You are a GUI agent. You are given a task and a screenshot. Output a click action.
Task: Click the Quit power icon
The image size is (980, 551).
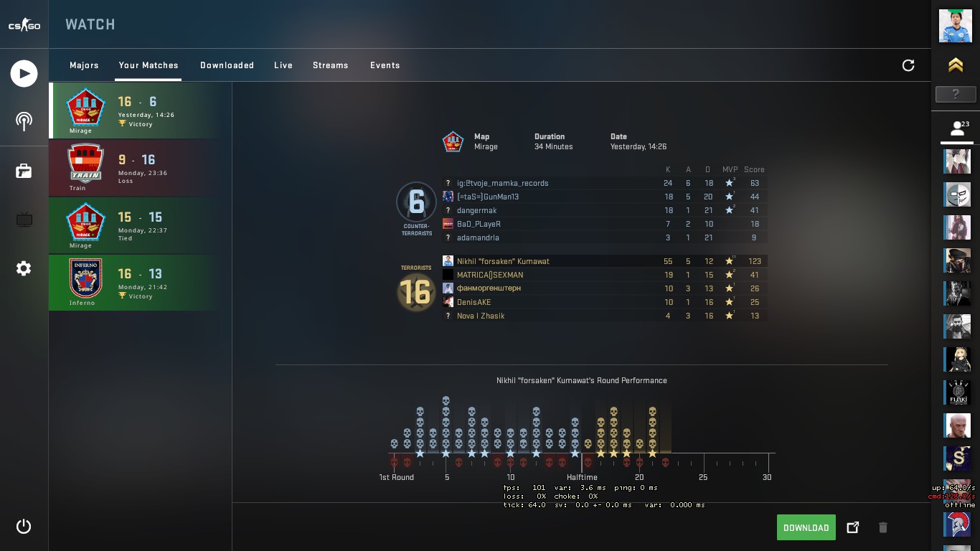pos(24,526)
